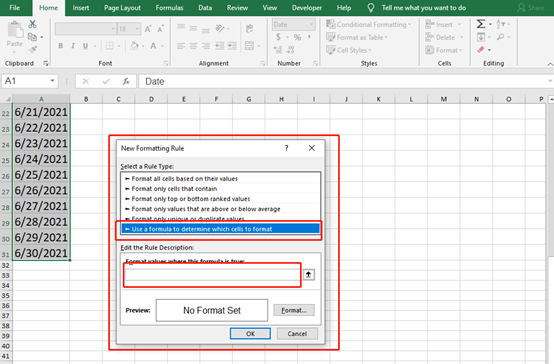Click the Accounting Number Format dollar icon
Image resolution: width=554 pixels, height=364 pixels.
[278, 37]
